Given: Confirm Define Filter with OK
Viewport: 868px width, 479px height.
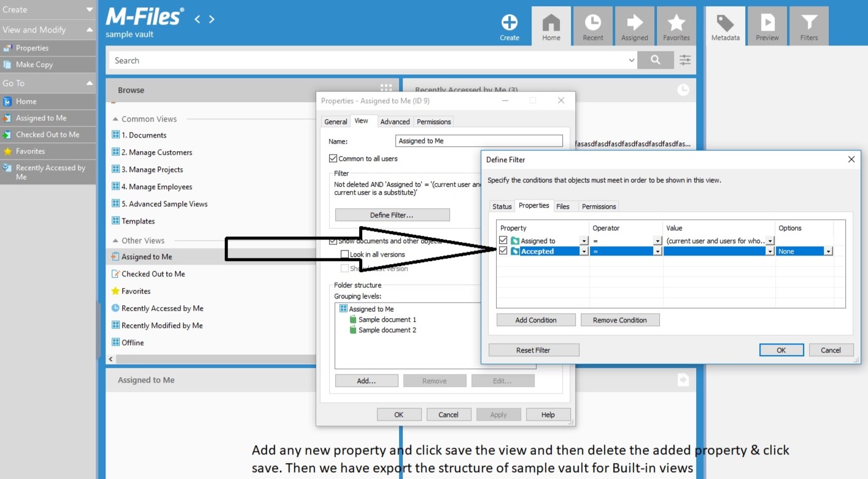Looking at the screenshot, I should 781,350.
